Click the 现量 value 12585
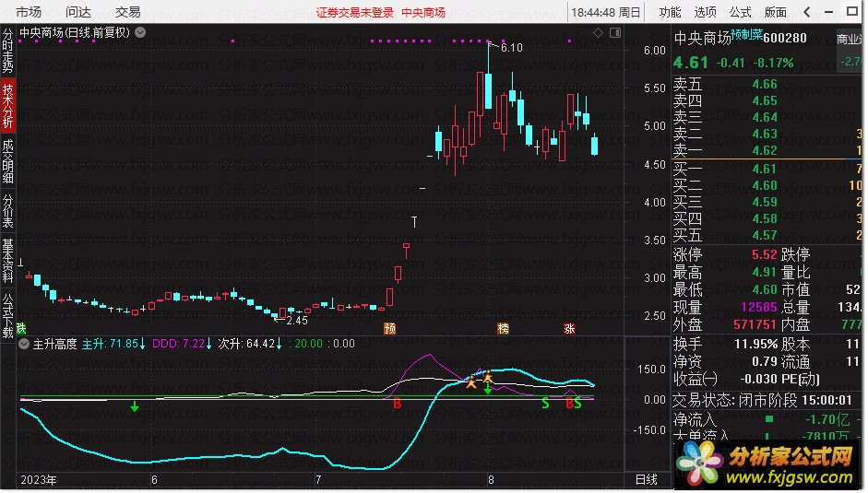868x493 pixels. pyautogui.click(x=759, y=308)
